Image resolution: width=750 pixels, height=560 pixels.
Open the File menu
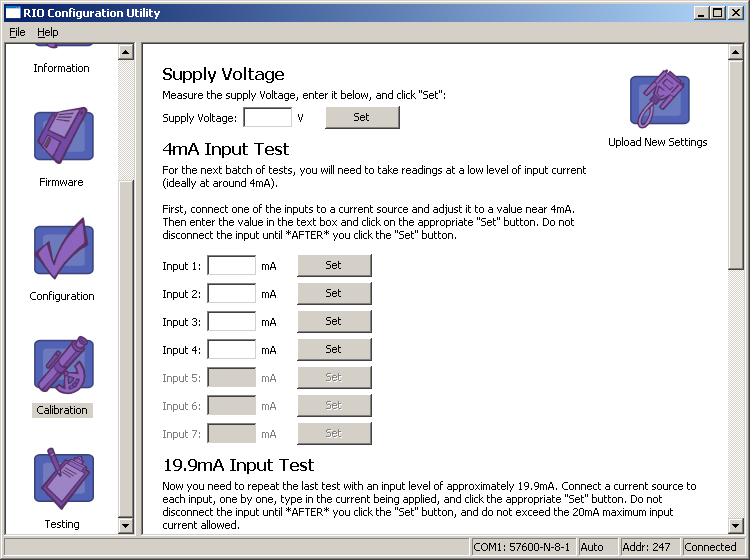click(17, 32)
